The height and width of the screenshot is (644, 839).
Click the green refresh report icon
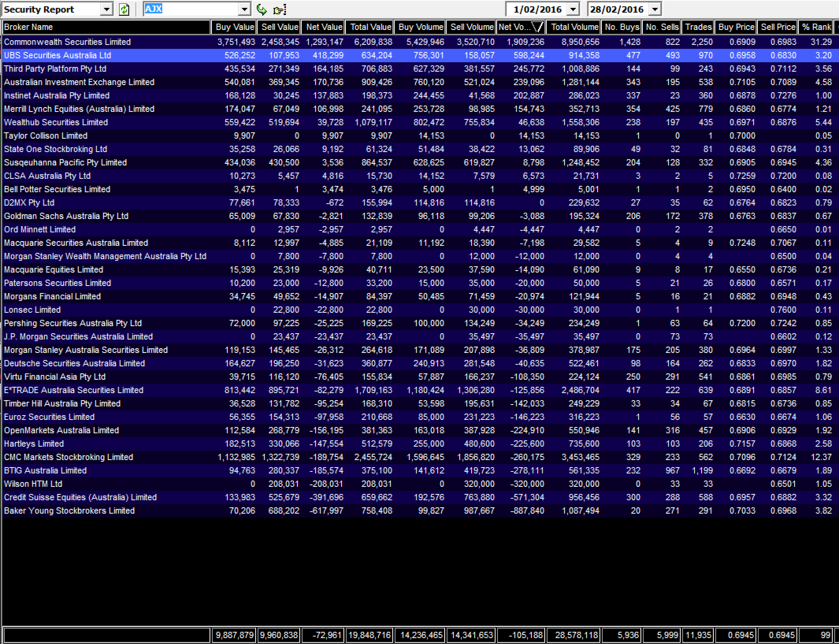[124, 9]
